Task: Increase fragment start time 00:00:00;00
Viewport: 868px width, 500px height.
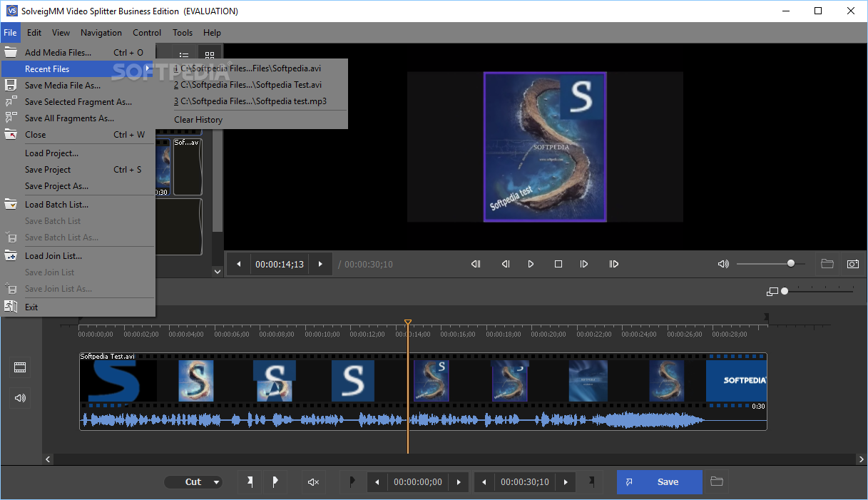Action: pos(459,482)
